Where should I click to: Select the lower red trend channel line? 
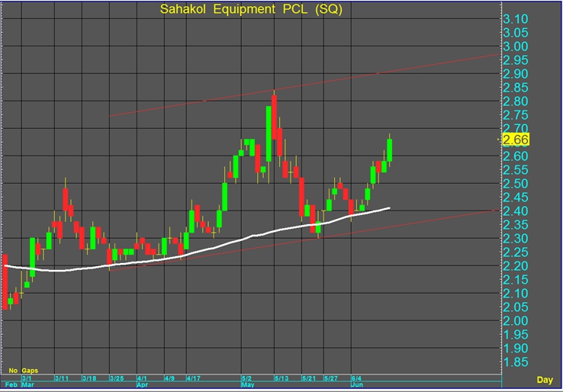tap(304, 241)
